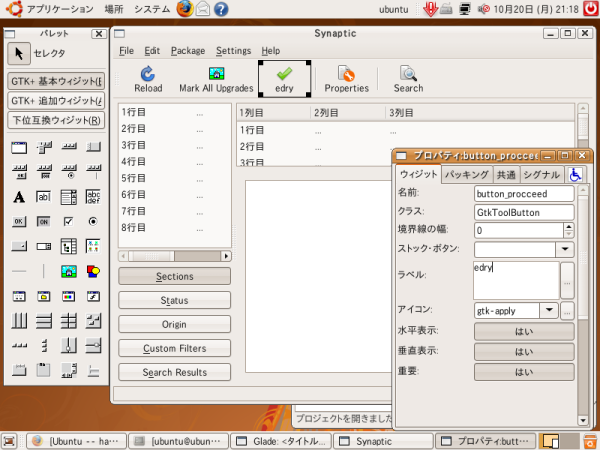Pick the ON Toggle button widget icon
The width and height of the screenshot is (600, 450).
click(44, 222)
